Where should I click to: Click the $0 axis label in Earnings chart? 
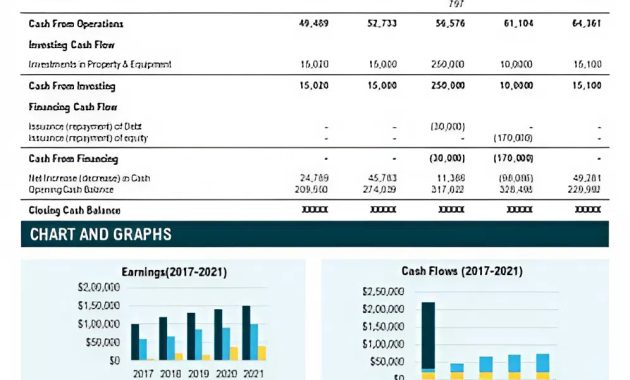click(x=115, y=361)
